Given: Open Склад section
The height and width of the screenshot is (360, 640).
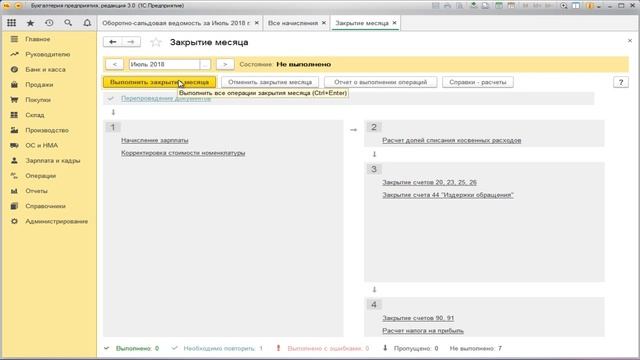Looking at the screenshot, I should (35, 115).
